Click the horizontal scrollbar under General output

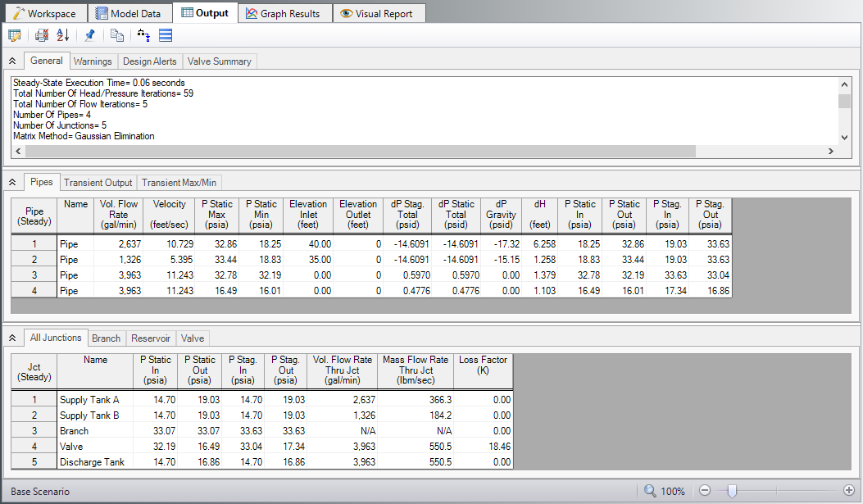pos(352,151)
